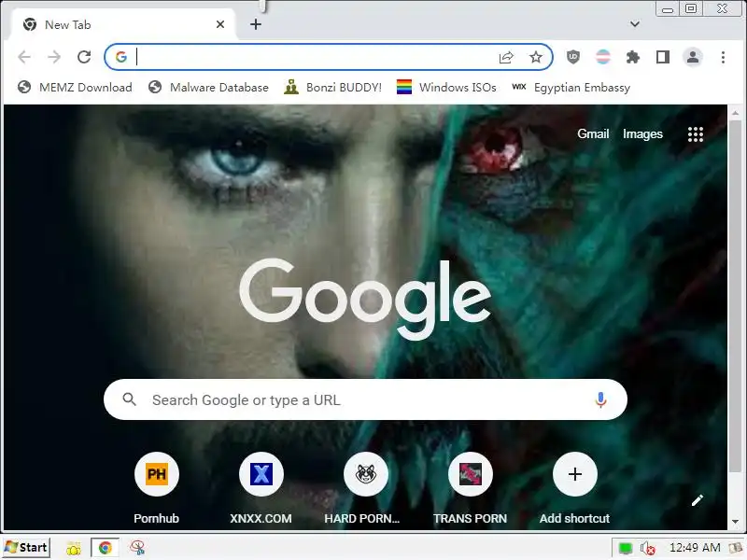Image resolution: width=747 pixels, height=560 pixels.
Task: Reload the current page
Action: tap(84, 57)
